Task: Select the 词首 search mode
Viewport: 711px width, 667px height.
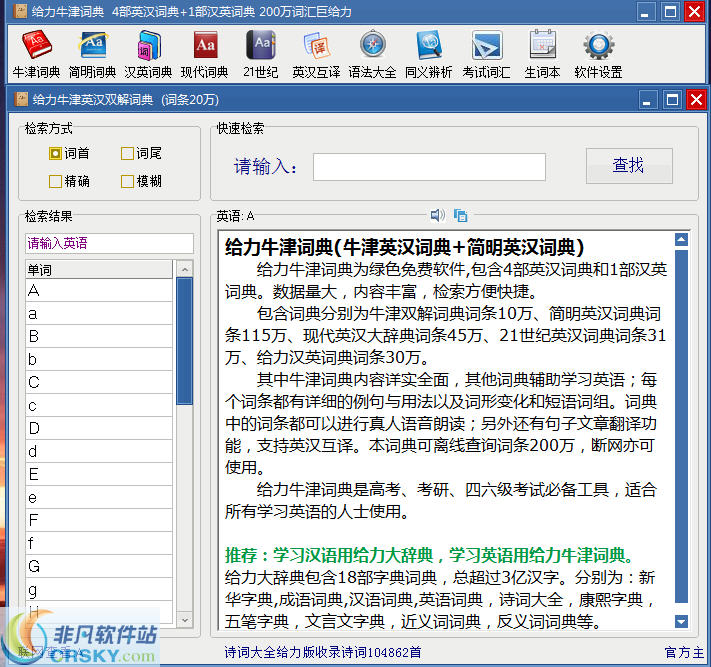Action: (56, 154)
